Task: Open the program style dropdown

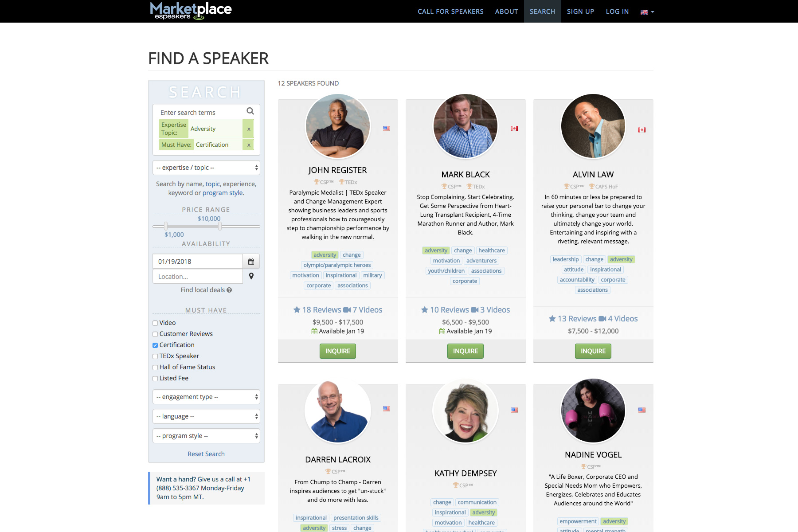Action: (x=206, y=436)
